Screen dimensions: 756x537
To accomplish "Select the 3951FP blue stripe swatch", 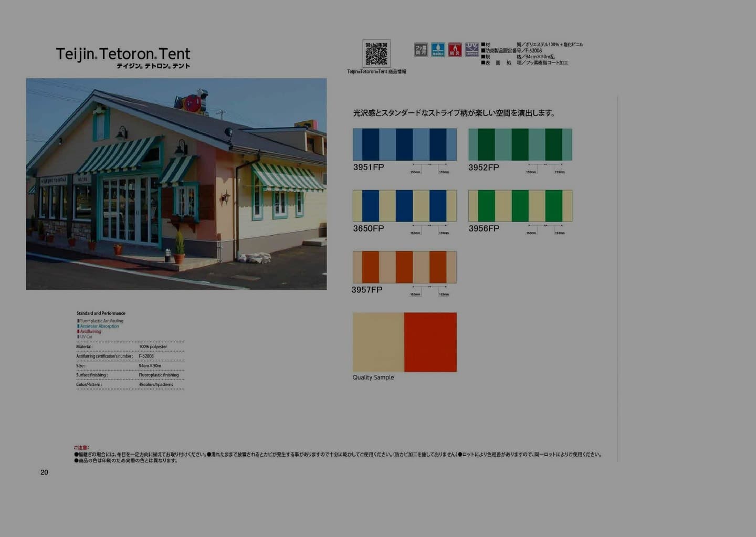I will click(405, 144).
